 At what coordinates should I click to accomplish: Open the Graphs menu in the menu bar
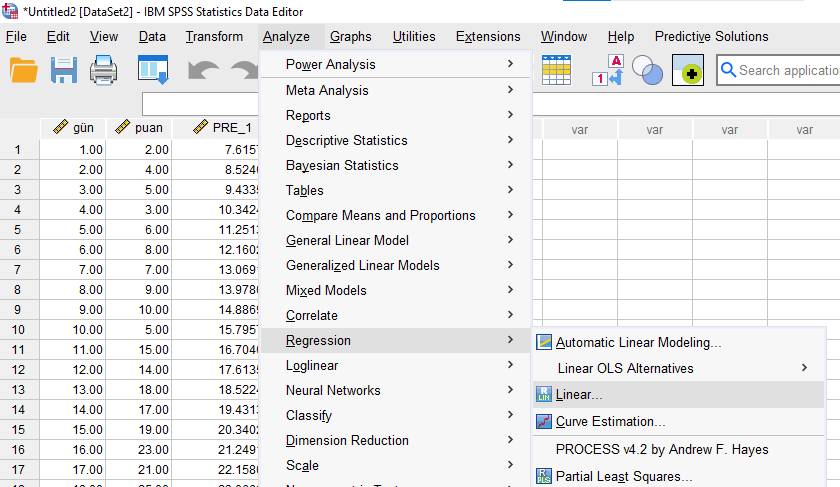coord(350,37)
